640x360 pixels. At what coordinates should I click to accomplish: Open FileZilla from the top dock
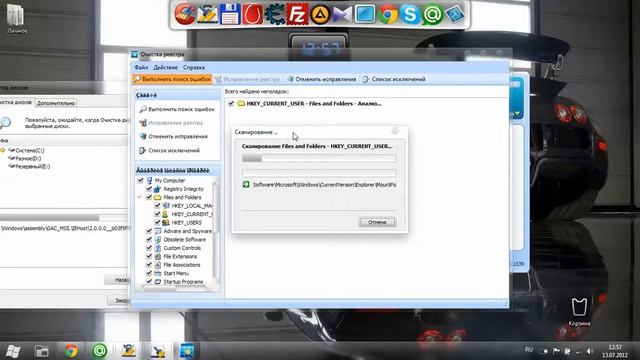pyautogui.click(x=298, y=14)
